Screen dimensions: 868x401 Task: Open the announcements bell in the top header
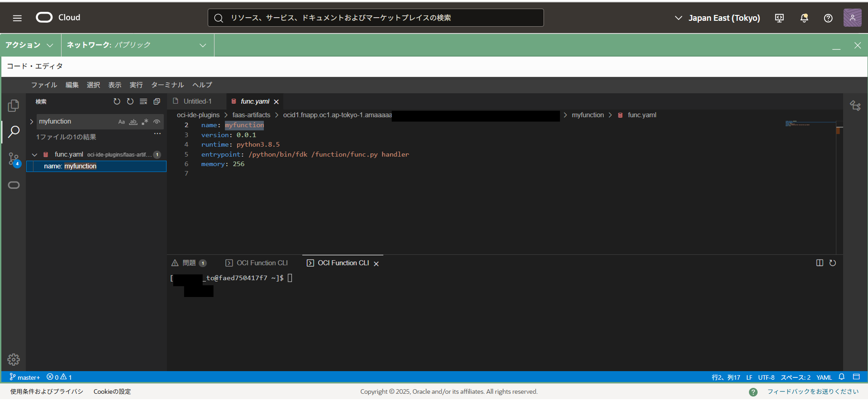pos(804,18)
